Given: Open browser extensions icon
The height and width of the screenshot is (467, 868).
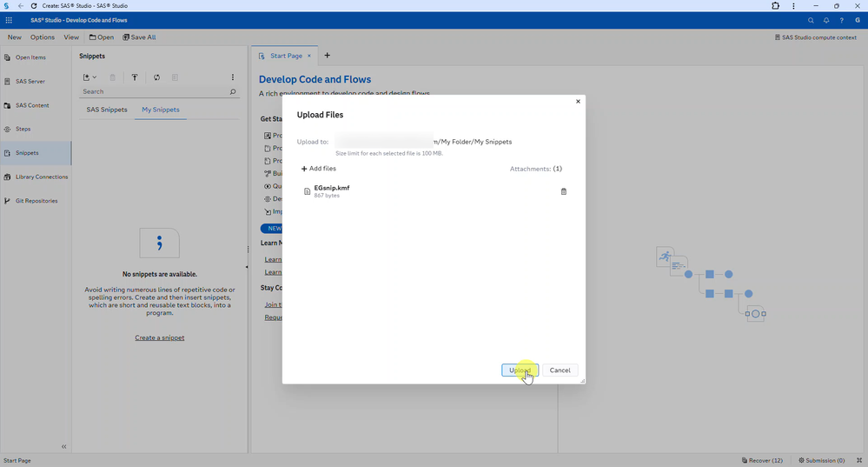Looking at the screenshot, I should pyautogui.click(x=776, y=5).
